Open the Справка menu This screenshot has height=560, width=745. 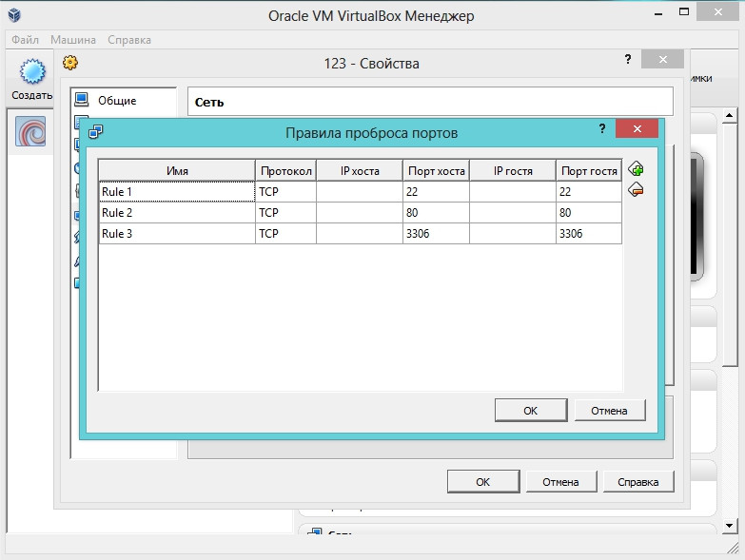(129, 40)
